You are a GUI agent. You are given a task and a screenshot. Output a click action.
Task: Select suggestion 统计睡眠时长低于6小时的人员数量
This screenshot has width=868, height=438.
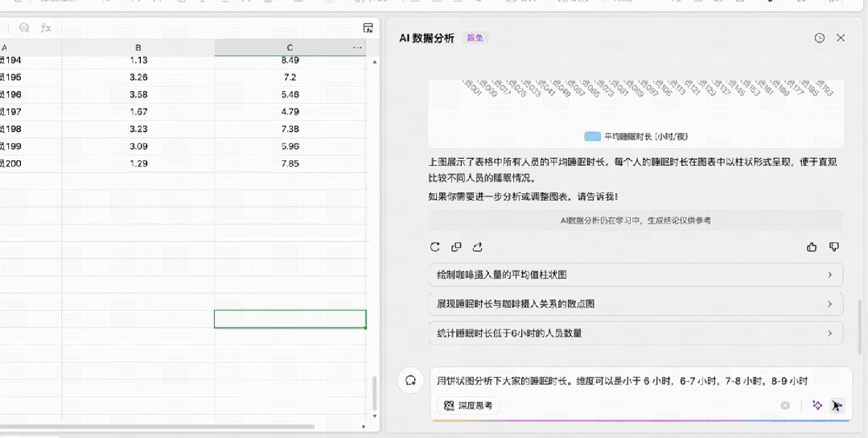click(636, 333)
